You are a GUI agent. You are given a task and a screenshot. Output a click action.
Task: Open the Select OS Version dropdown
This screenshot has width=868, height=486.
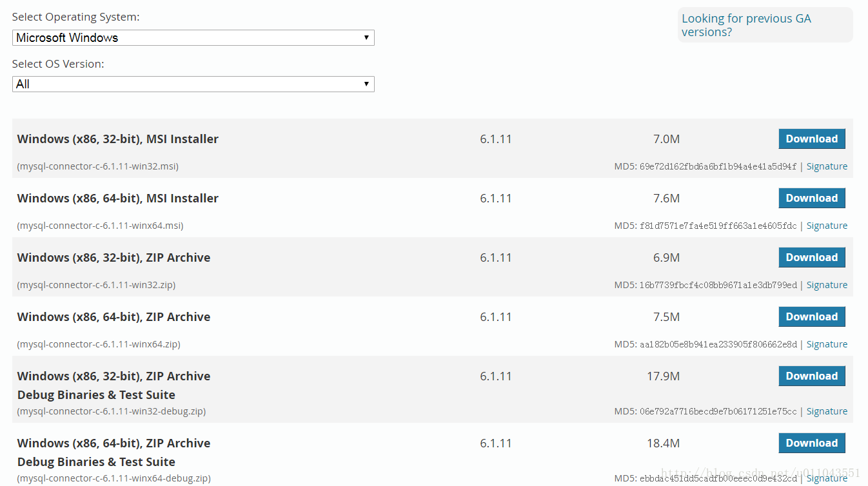193,84
